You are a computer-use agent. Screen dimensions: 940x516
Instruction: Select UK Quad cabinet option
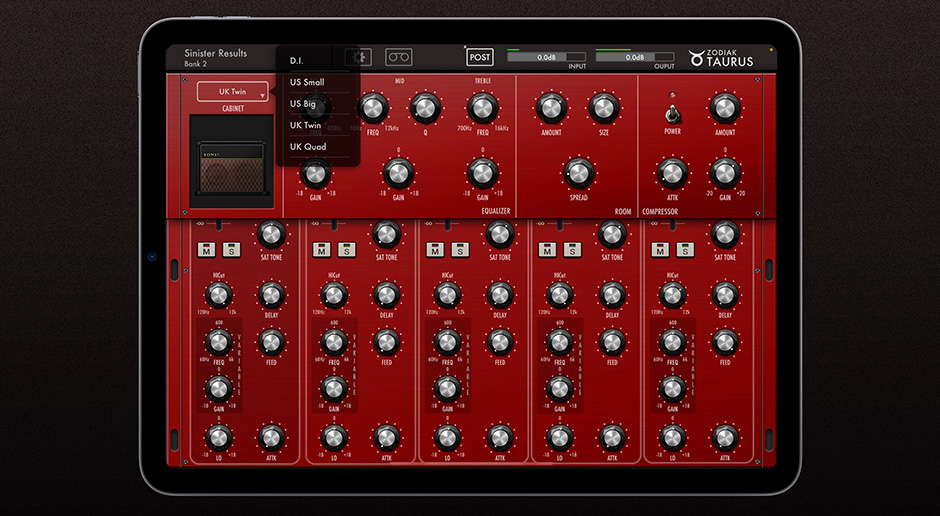(x=308, y=147)
